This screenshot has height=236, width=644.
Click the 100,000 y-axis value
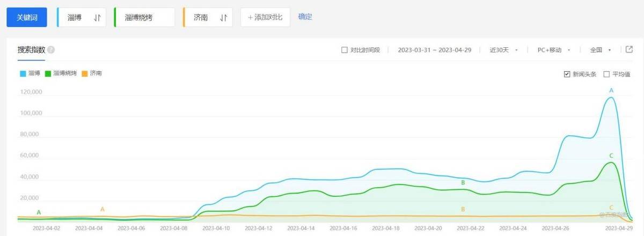pos(31,113)
